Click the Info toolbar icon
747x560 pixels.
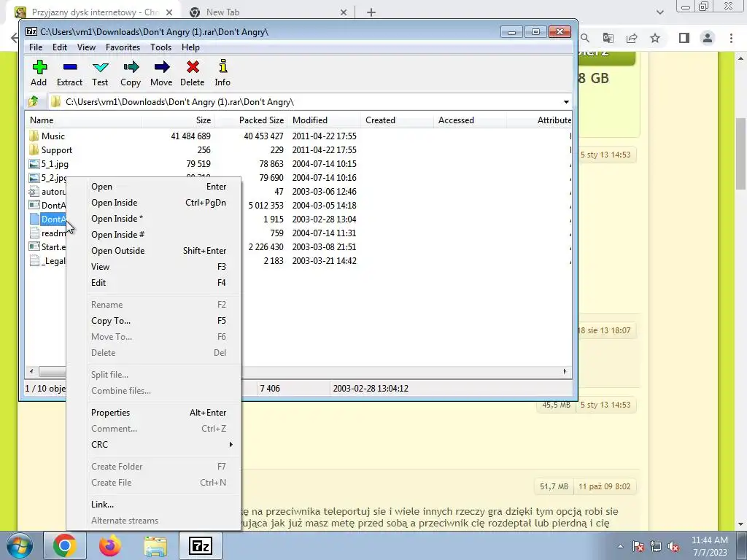point(223,66)
